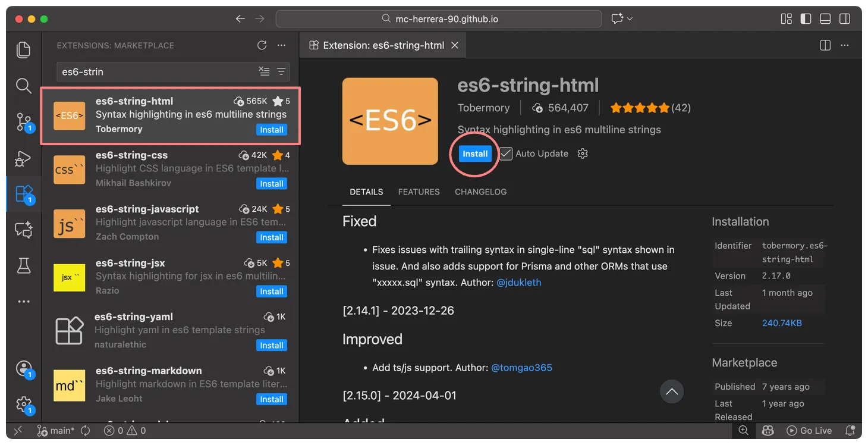The height and width of the screenshot is (445, 868).
Task: Disable Auto Update for es6-string-html
Action: 505,153
